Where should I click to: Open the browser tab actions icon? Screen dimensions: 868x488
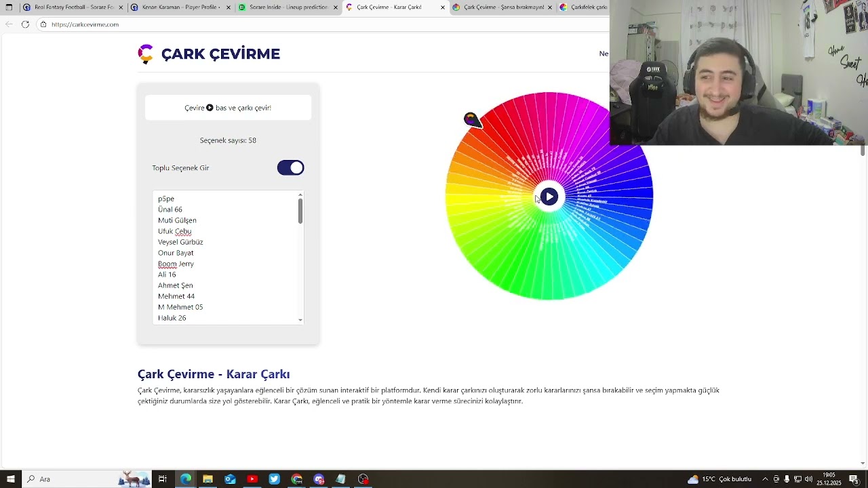(x=9, y=7)
